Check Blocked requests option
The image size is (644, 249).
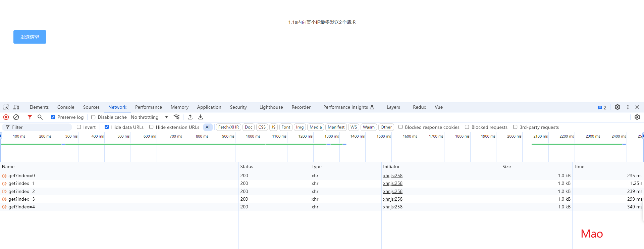(467, 127)
